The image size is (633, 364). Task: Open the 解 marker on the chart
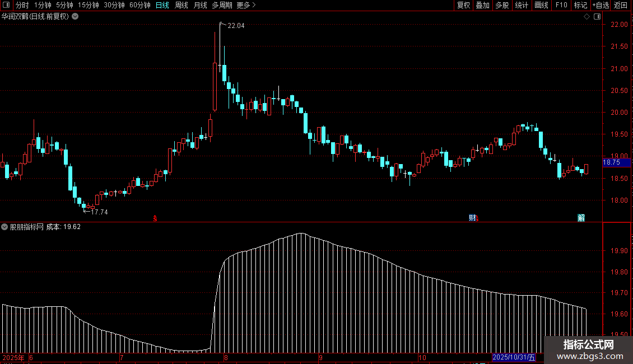581,218
